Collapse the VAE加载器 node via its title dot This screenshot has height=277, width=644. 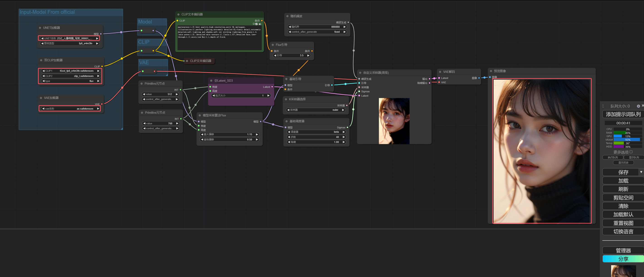point(41,98)
